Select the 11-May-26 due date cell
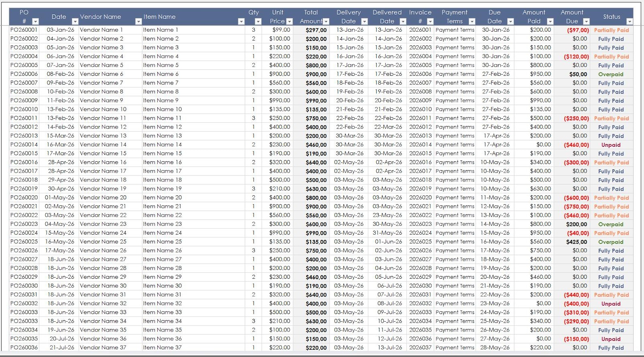644x357 pixels. (x=495, y=197)
